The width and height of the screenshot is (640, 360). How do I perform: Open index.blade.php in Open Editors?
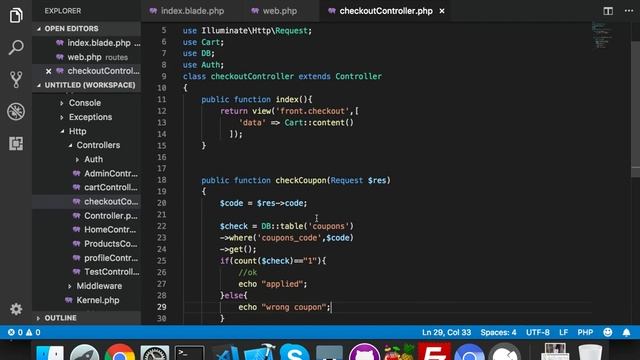[99, 43]
